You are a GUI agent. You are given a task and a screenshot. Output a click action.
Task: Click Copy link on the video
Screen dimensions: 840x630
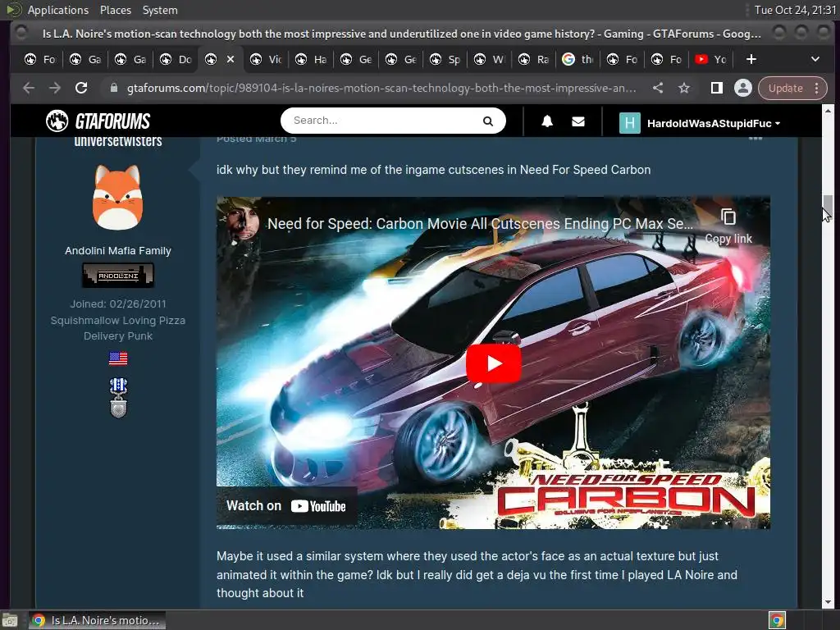coord(728,226)
